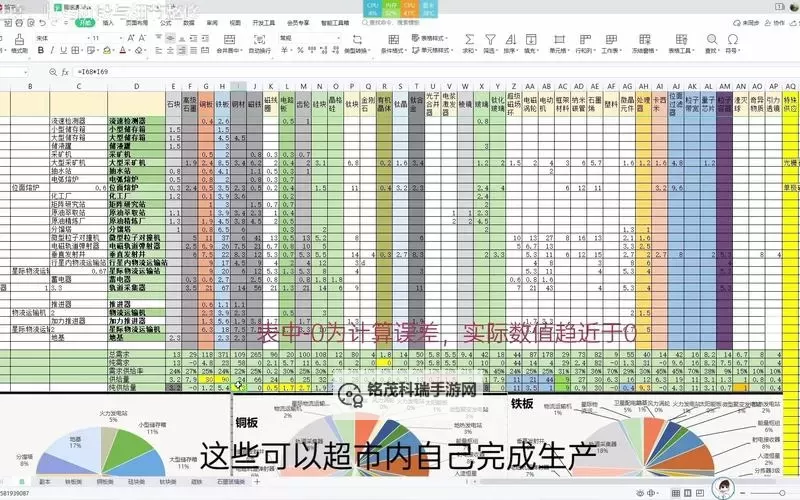Open Table Style (表格样式) dropdown
The height and width of the screenshot is (500, 800).
[430, 38]
